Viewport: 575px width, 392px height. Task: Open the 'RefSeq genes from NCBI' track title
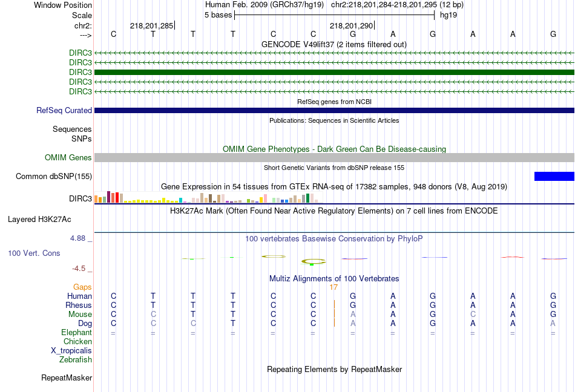click(334, 102)
